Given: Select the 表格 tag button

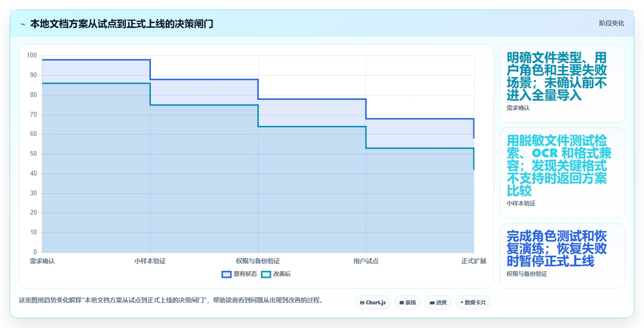Looking at the screenshot, I should 407,302.
